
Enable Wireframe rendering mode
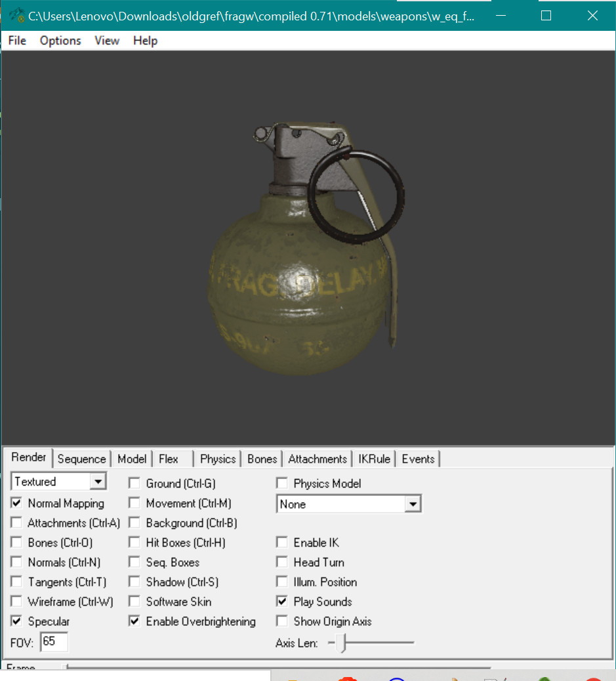pyautogui.click(x=16, y=602)
